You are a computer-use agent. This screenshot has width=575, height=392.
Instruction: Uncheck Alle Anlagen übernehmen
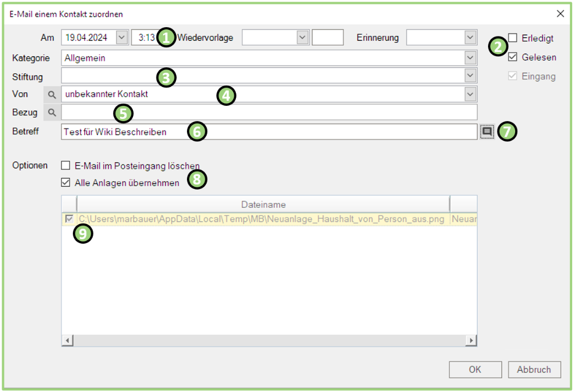click(66, 183)
